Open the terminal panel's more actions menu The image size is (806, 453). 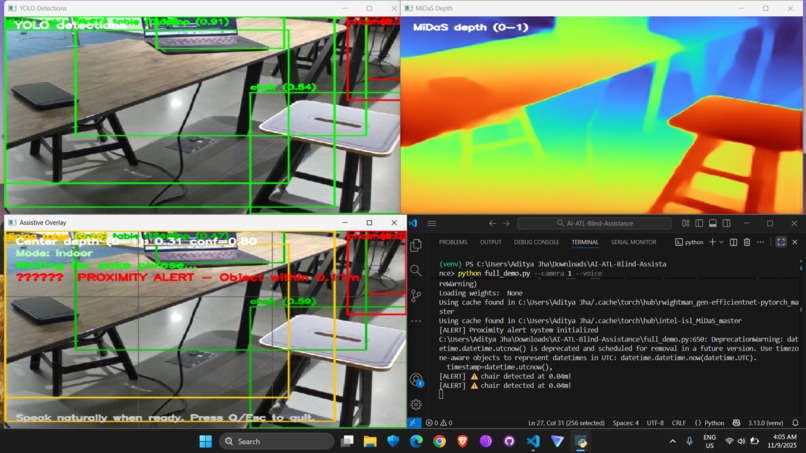(761, 242)
